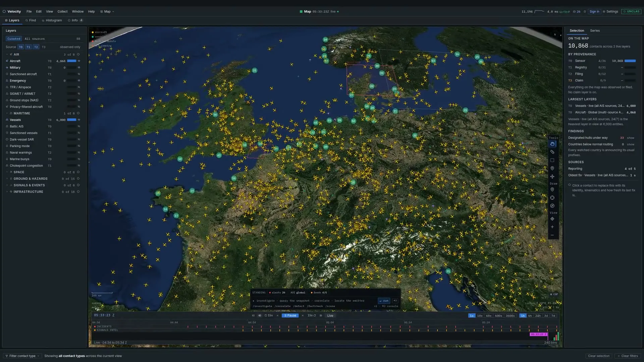
Task: Switch to the Histogram tab
Action: click(x=52, y=20)
